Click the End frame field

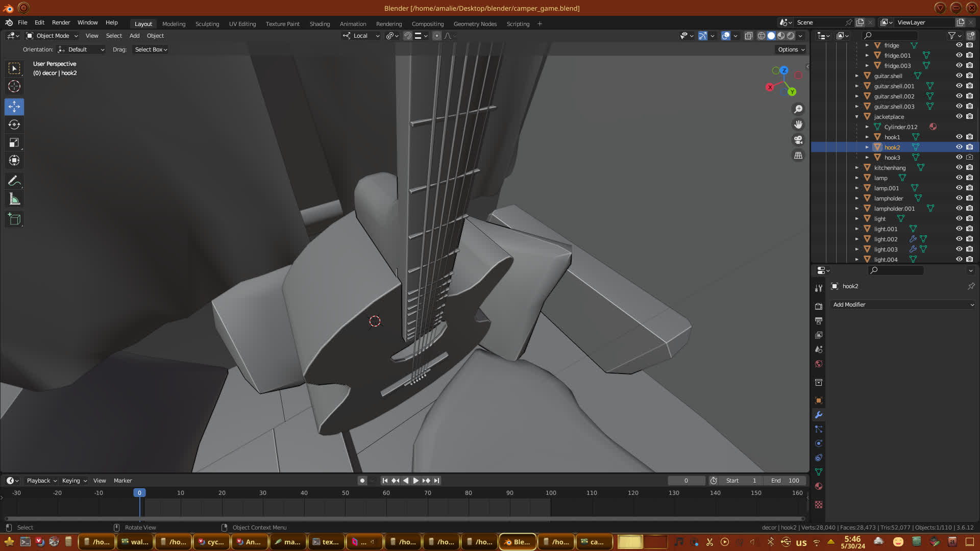(785, 481)
